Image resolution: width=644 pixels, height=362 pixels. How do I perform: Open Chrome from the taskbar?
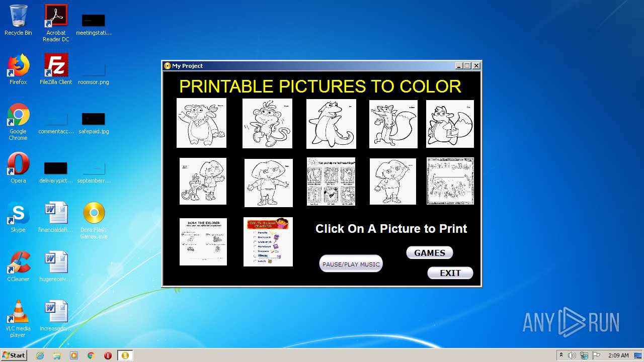pos(91,355)
